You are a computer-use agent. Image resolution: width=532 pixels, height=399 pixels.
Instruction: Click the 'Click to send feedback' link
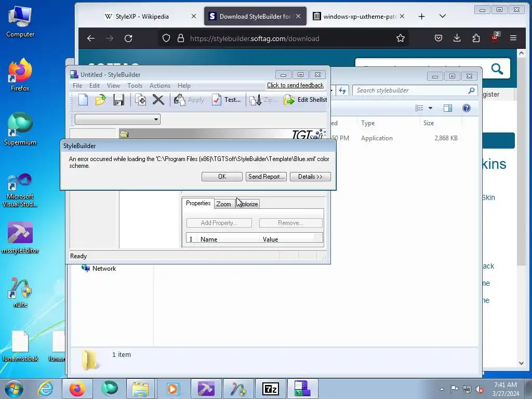(x=295, y=85)
